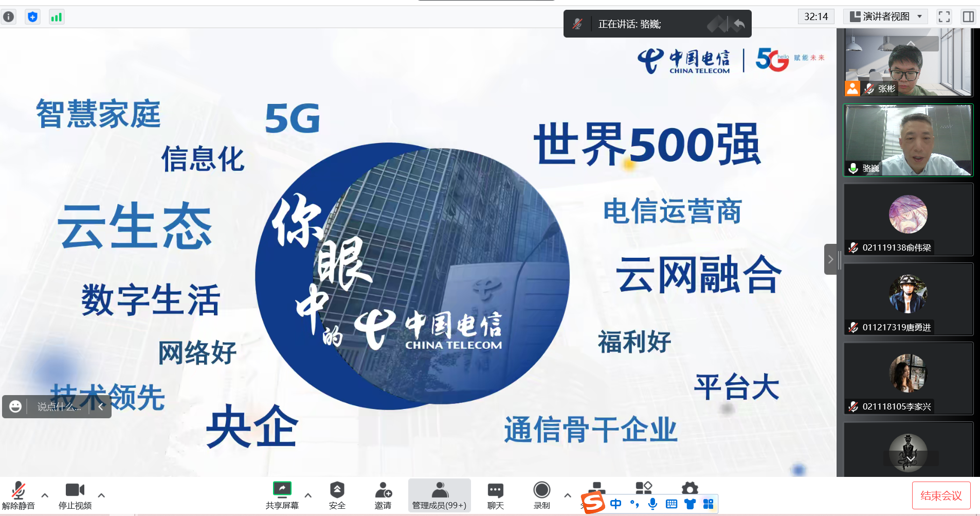The height and width of the screenshot is (516, 980).
Task: Click the 结束会议 end meeting button
Action: click(941, 495)
